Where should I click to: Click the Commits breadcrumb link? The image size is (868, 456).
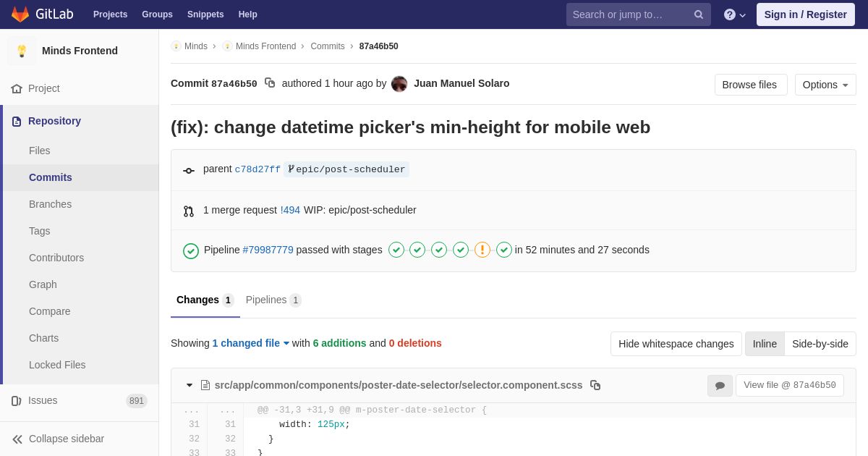coord(328,46)
